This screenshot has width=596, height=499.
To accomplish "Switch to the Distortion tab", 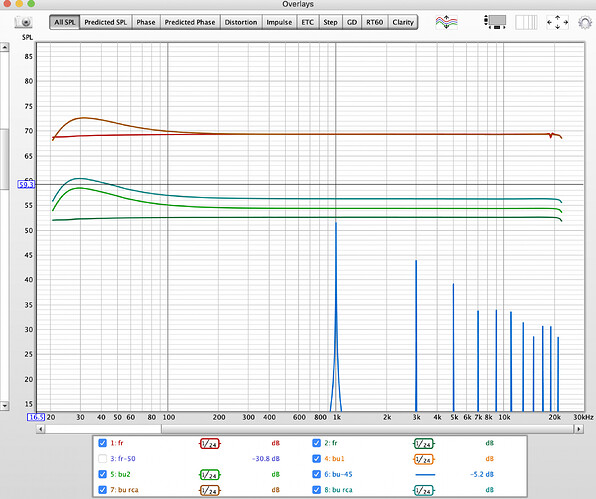I will 241,22.
